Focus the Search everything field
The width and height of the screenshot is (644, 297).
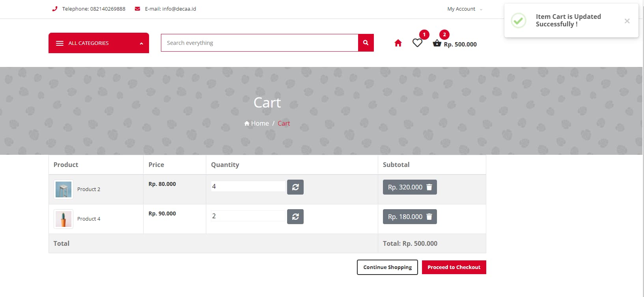(x=259, y=43)
